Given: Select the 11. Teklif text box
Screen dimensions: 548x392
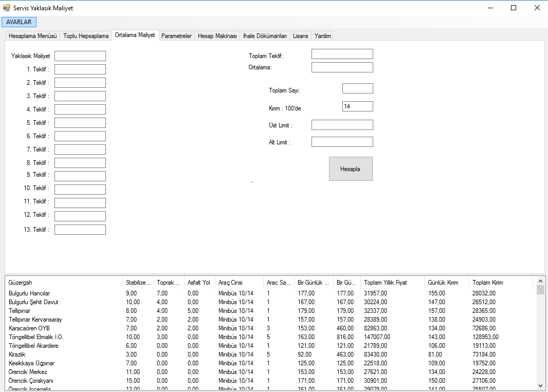Looking at the screenshot, I should pos(80,202).
